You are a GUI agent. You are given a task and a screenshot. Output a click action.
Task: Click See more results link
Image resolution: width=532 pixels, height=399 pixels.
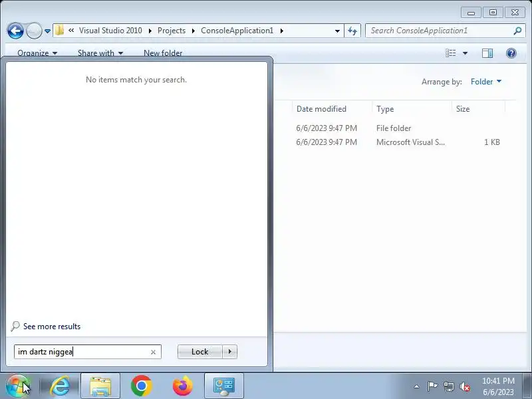(x=52, y=327)
